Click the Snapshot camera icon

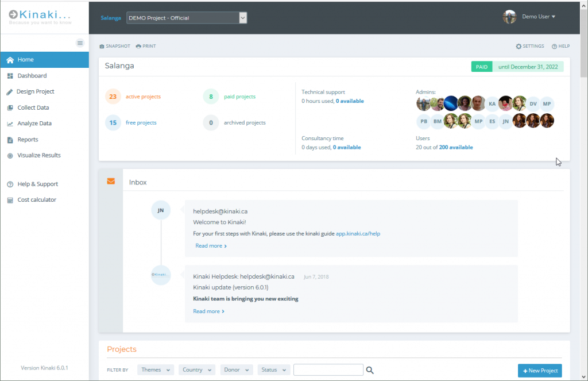tap(102, 46)
